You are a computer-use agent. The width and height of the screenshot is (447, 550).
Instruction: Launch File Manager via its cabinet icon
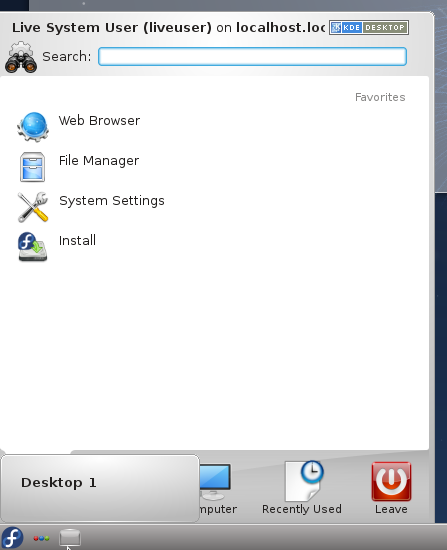(x=32, y=167)
